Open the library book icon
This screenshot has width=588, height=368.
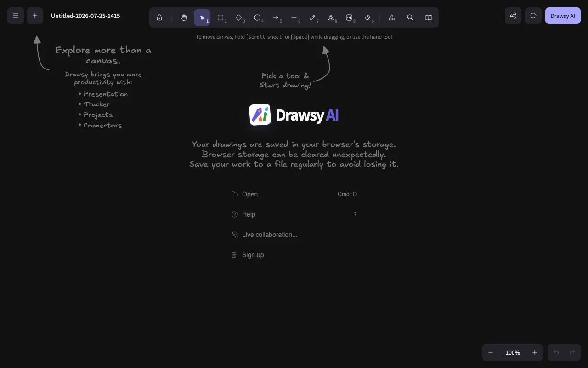[x=429, y=17]
